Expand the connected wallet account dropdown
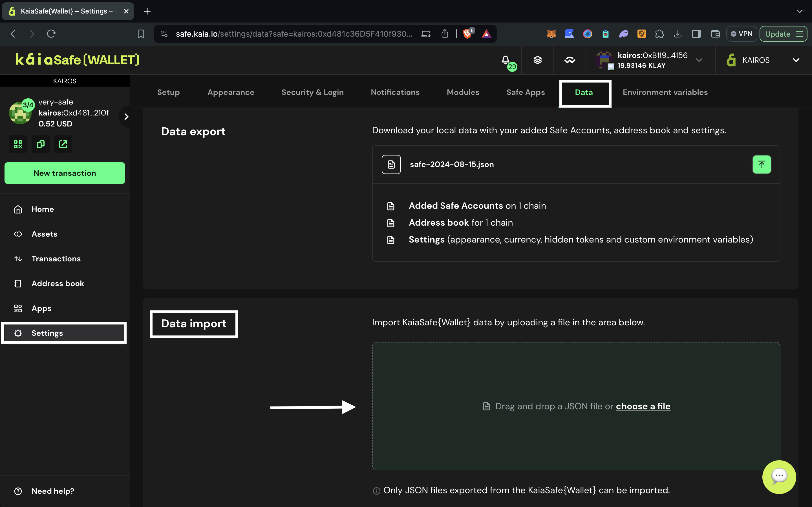812x507 pixels. click(x=699, y=60)
